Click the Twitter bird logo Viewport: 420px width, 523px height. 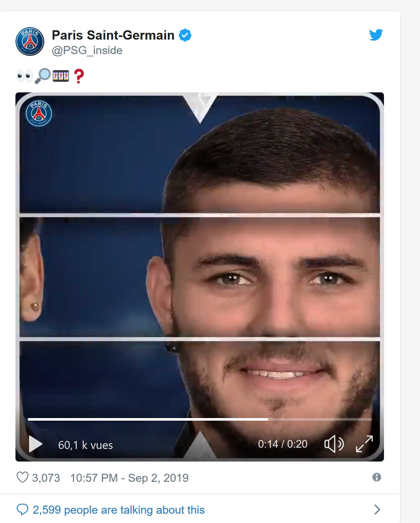376,35
